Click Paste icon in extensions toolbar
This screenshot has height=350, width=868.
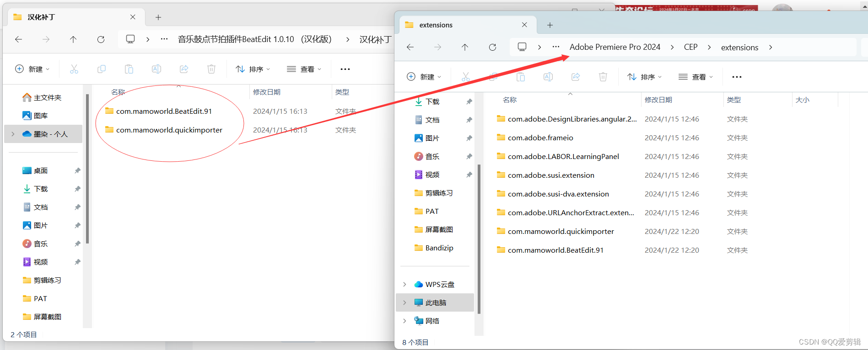[x=521, y=77]
